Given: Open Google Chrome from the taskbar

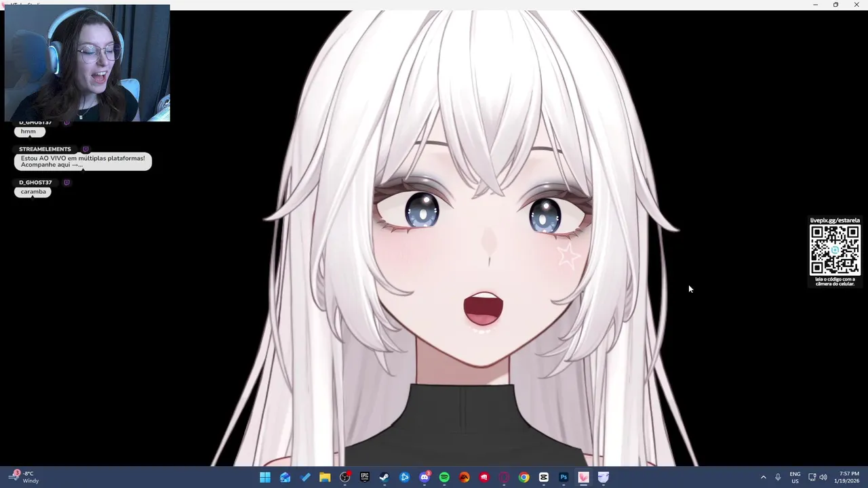Looking at the screenshot, I should tap(524, 477).
